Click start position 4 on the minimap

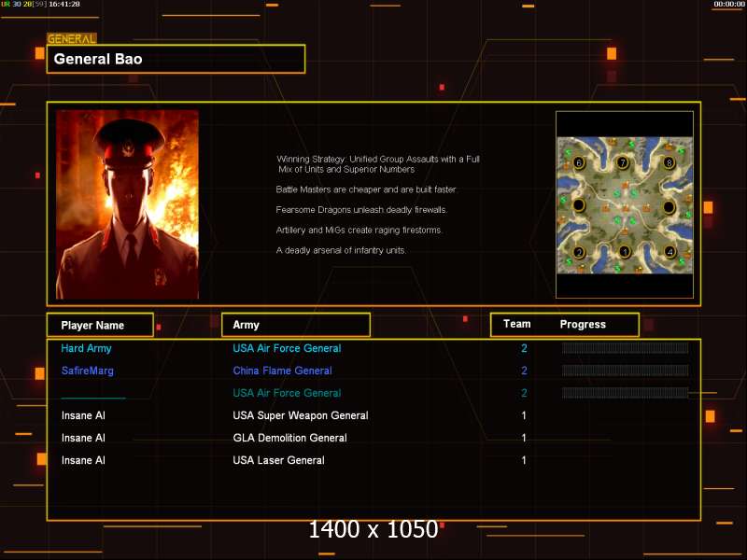pyautogui.click(x=669, y=251)
